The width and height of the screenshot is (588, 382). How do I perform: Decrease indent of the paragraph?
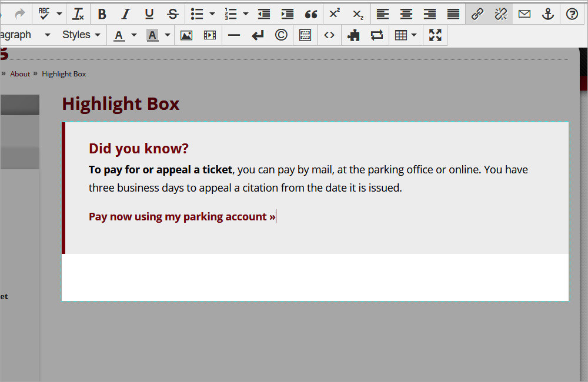tap(264, 14)
